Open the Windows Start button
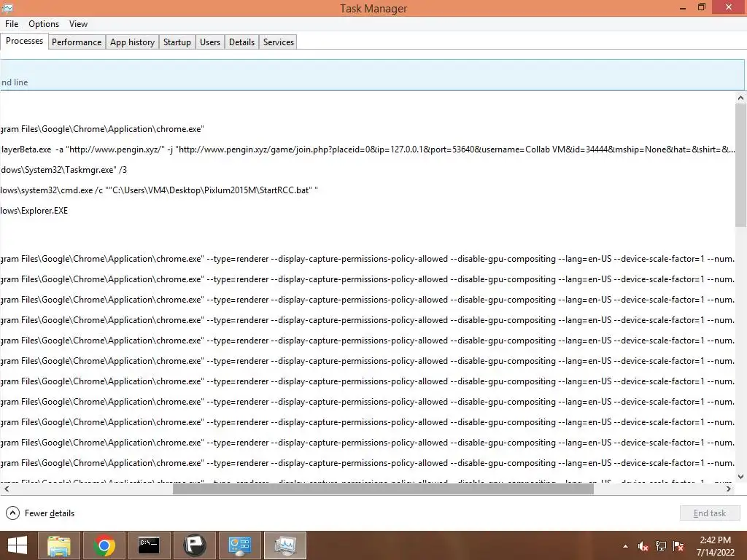The width and height of the screenshot is (747, 560). coord(18,545)
